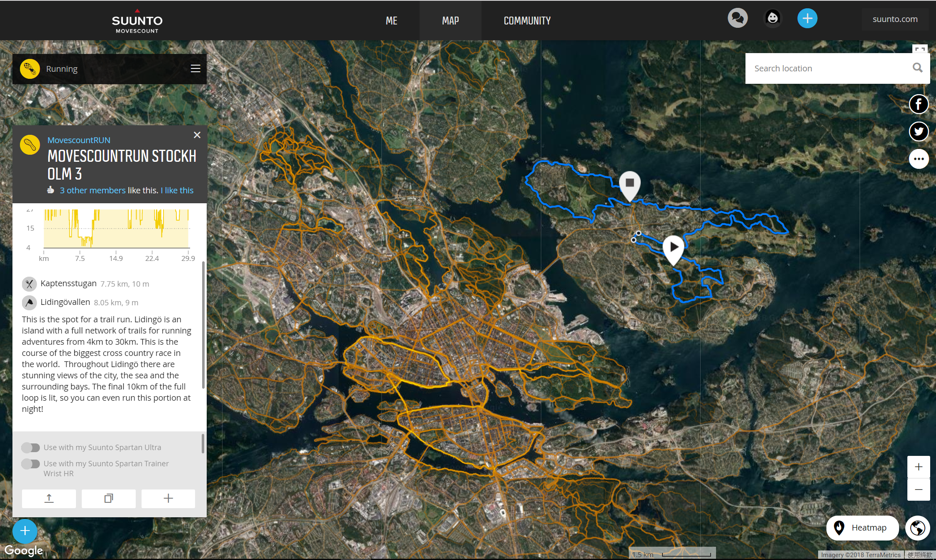Screen dimensions: 936x560
Task: Click the route start play marker
Action: 673,250
